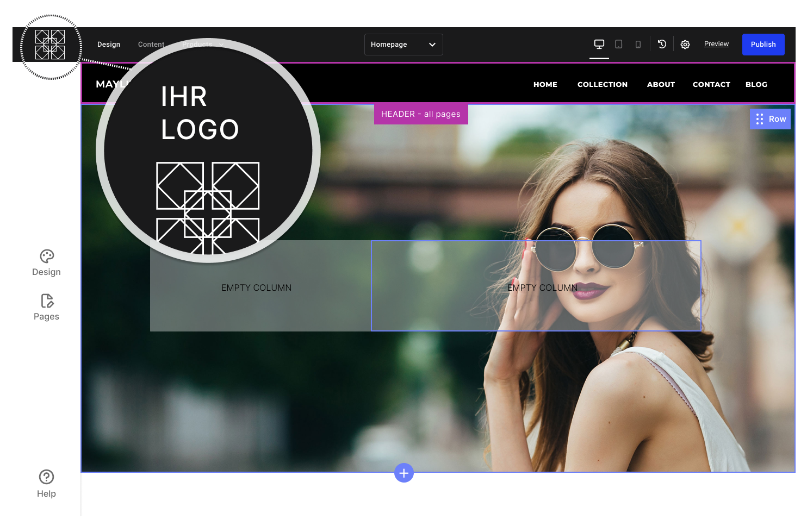The image size is (807, 532).
Task: Select CONTACT in the site navigation
Action: pos(711,84)
